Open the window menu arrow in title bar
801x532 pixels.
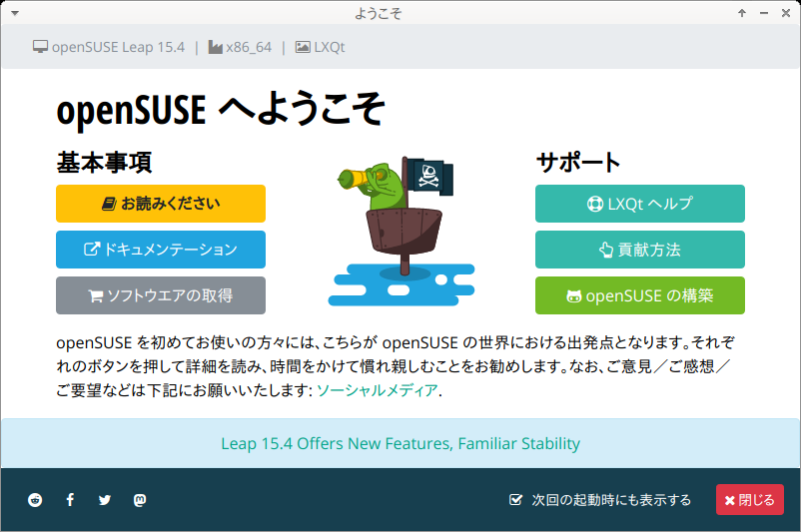pos(15,13)
